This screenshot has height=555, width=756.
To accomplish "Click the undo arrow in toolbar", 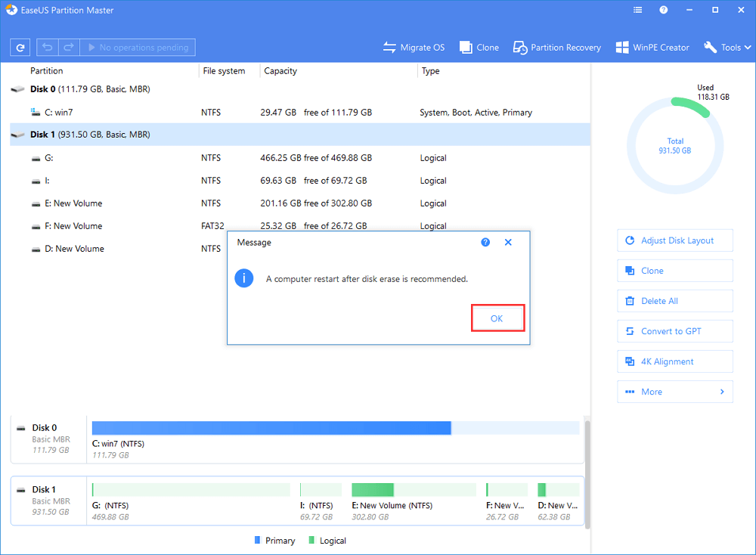I will (47, 47).
